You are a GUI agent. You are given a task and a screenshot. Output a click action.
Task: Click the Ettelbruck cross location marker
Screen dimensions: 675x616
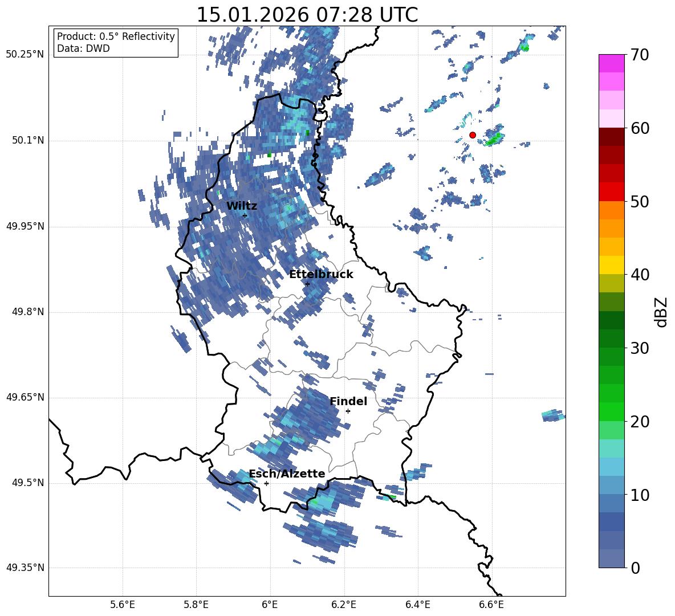point(307,284)
